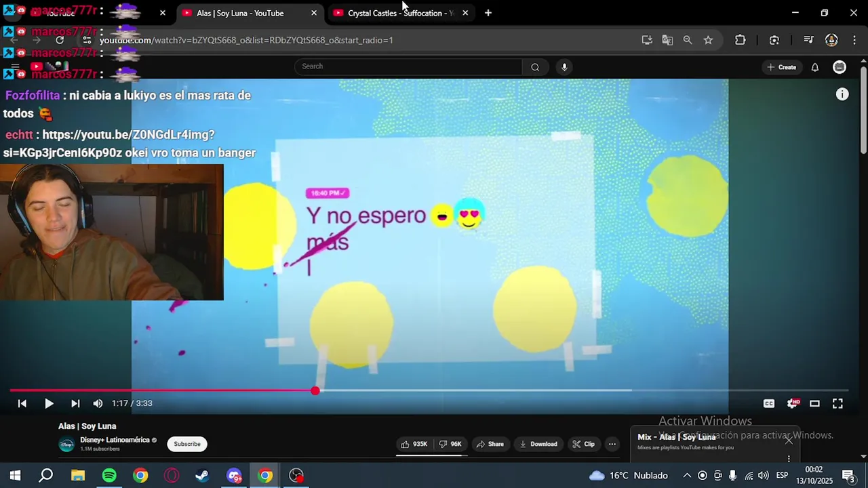Open media controls music icon
This screenshot has width=868, height=488.
click(x=808, y=40)
